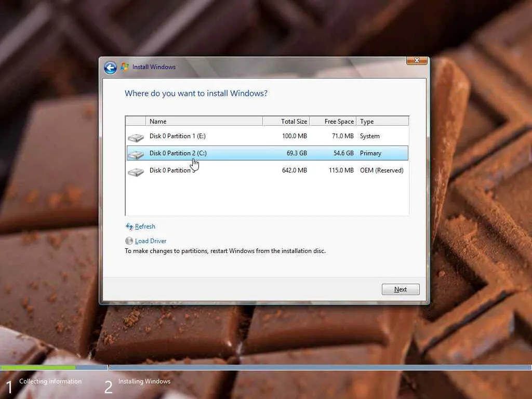Click the Installing Windows step label

tap(144, 381)
